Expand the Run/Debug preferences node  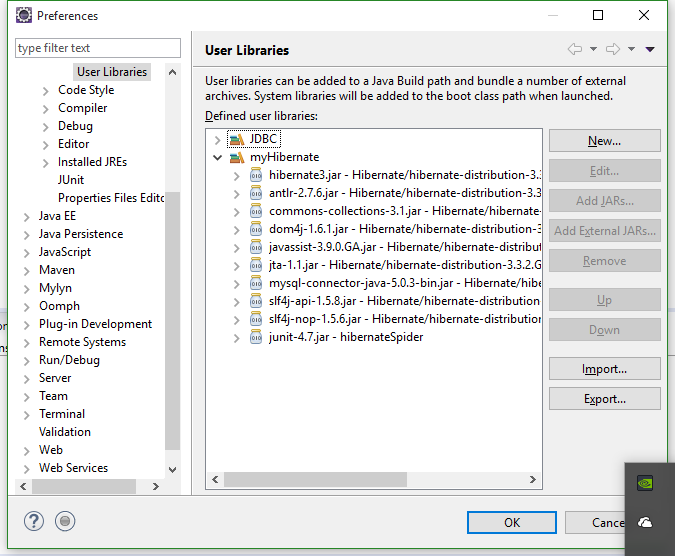pyautogui.click(x=27, y=361)
